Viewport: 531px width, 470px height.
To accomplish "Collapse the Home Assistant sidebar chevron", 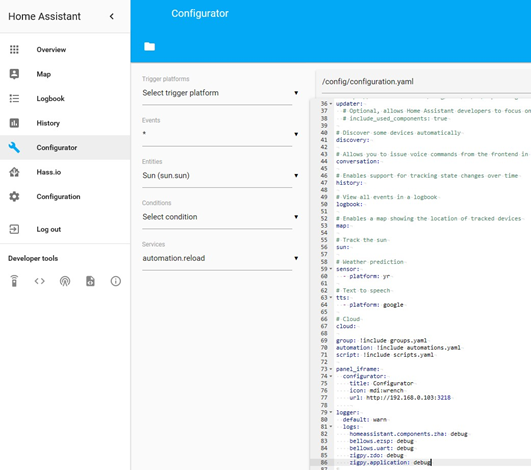I will 112,16.
